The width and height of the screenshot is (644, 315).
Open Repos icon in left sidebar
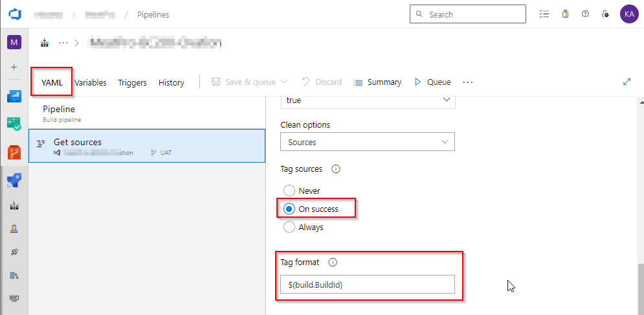pyautogui.click(x=14, y=152)
